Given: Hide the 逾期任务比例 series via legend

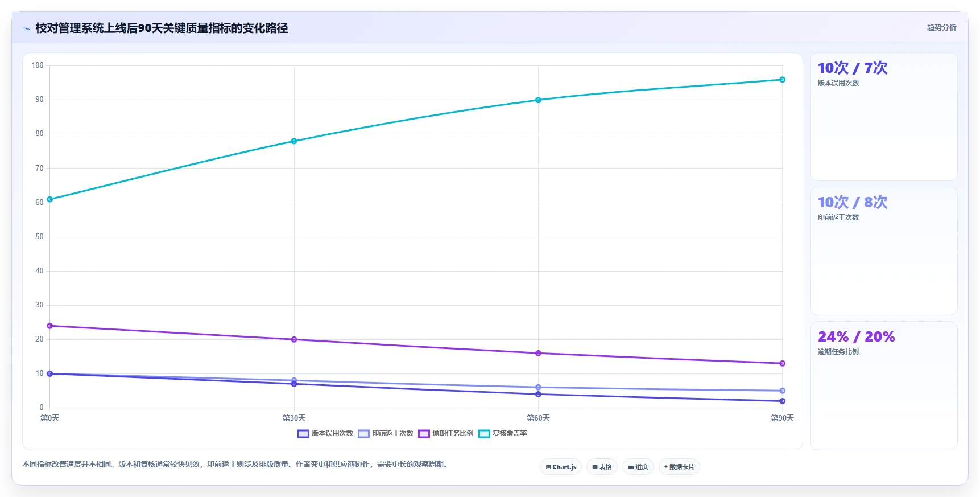Looking at the screenshot, I should [x=445, y=434].
